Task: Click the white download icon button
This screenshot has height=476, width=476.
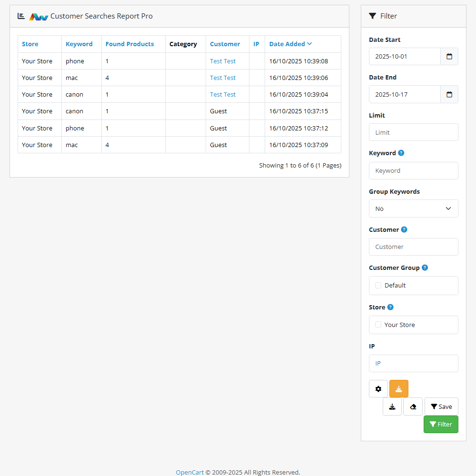Action: tap(392, 407)
